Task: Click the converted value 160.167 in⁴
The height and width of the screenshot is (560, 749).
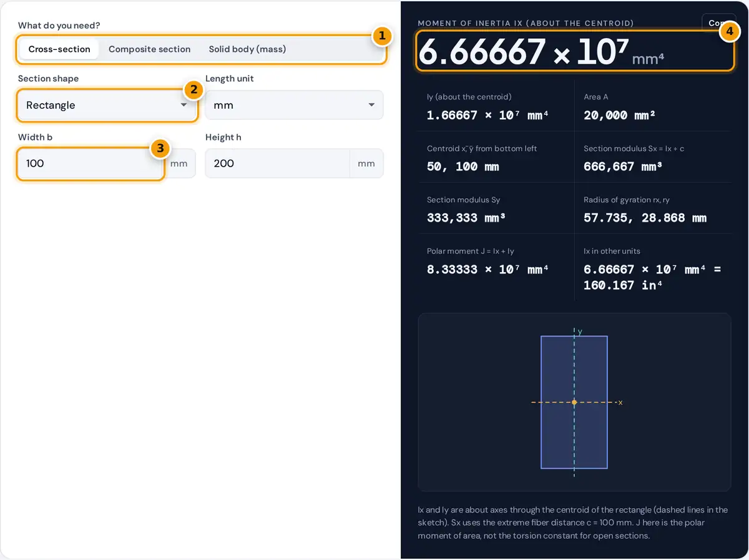Action: [x=622, y=285]
